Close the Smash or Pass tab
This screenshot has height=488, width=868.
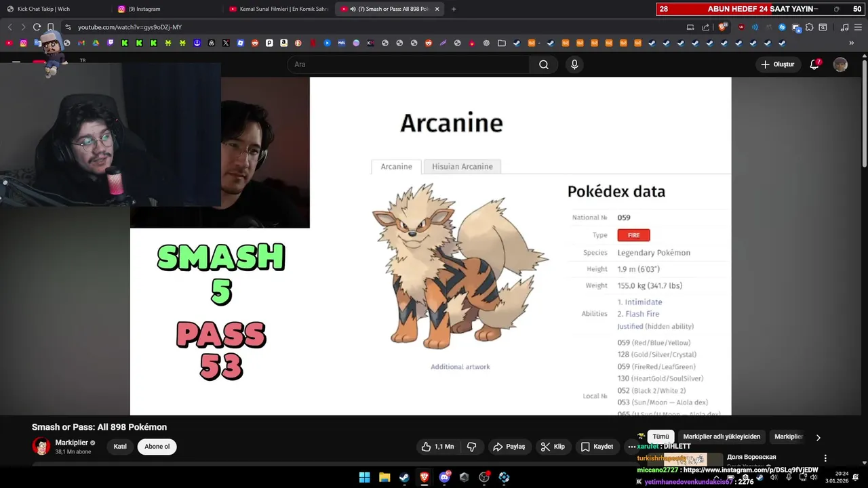pyautogui.click(x=437, y=9)
